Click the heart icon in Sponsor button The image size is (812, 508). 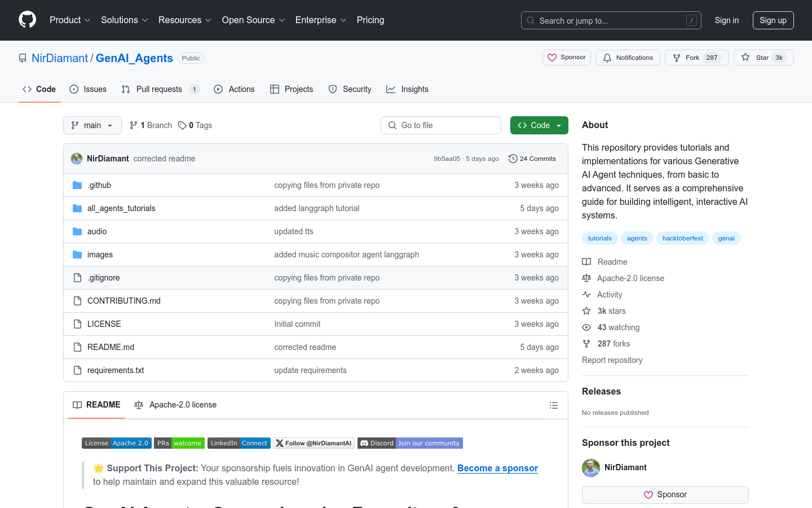tap(552, 58)
